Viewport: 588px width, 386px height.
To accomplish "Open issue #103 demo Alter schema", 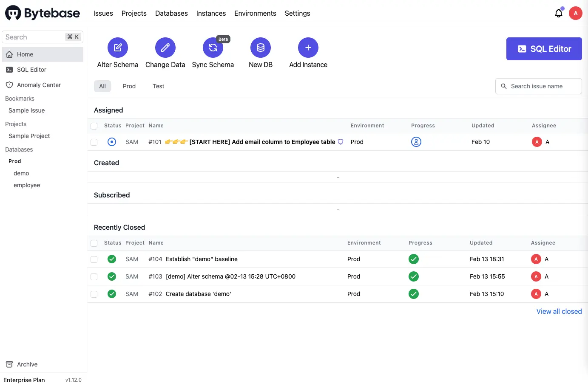I will click(230, 276).
